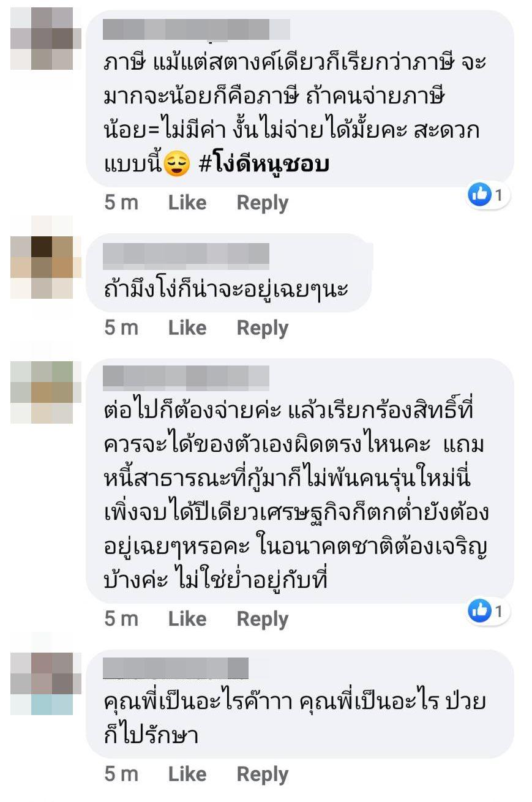The height and width of the screenshot is (802, 532).
Task: Reply to the last comment 'คุณพี่เป็นอะไร'
Action: click(x=262, y=774)
